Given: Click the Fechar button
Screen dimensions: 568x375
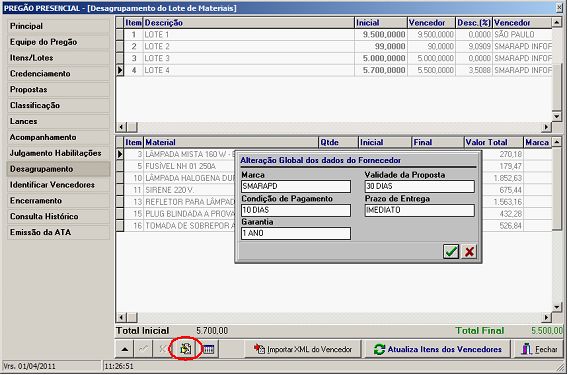Looking at the screenshot, I should (539, 349).
